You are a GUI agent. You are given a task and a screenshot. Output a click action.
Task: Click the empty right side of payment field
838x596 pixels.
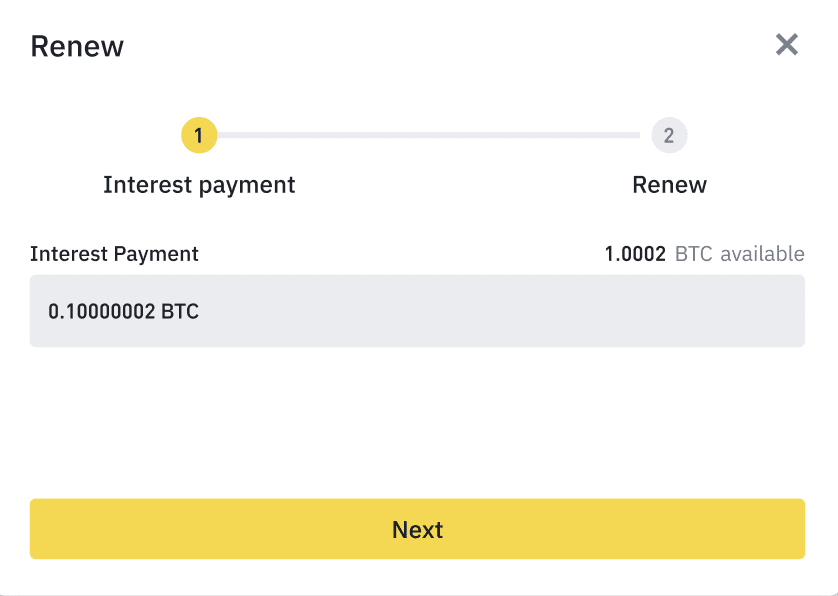coord(650,311)
